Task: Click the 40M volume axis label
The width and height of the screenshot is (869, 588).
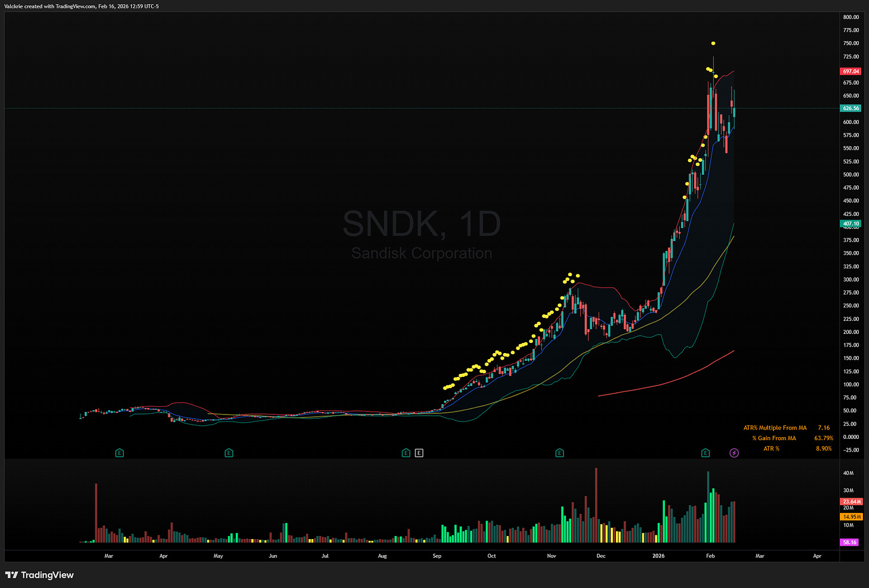Action: [848, 473]
